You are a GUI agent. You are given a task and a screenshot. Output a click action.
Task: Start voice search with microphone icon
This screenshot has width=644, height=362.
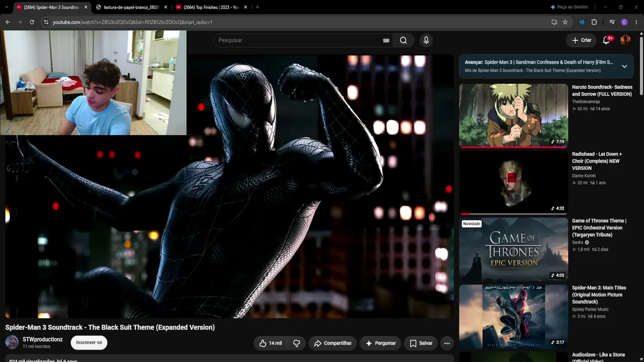pyautogui.click(x=426, y=40)
